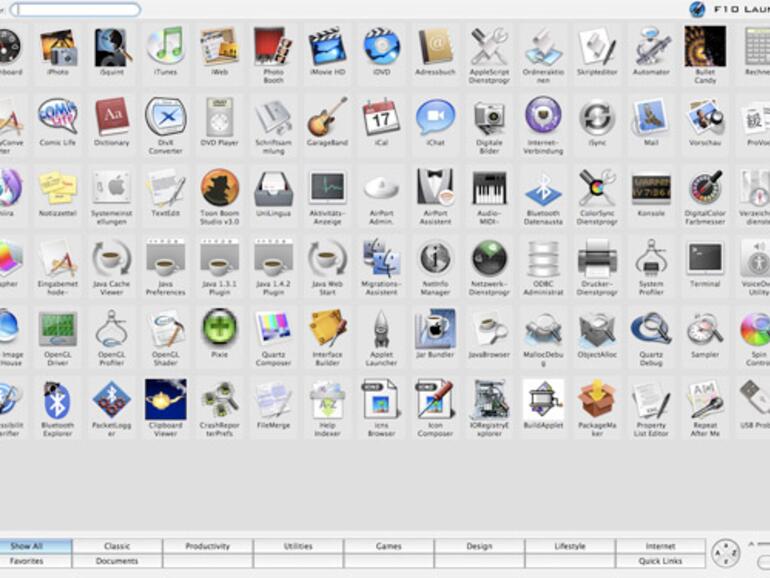The height and width of the screenshot is (578, 770).
Task: Launch Automator robot icon
Action: (651, 47)
